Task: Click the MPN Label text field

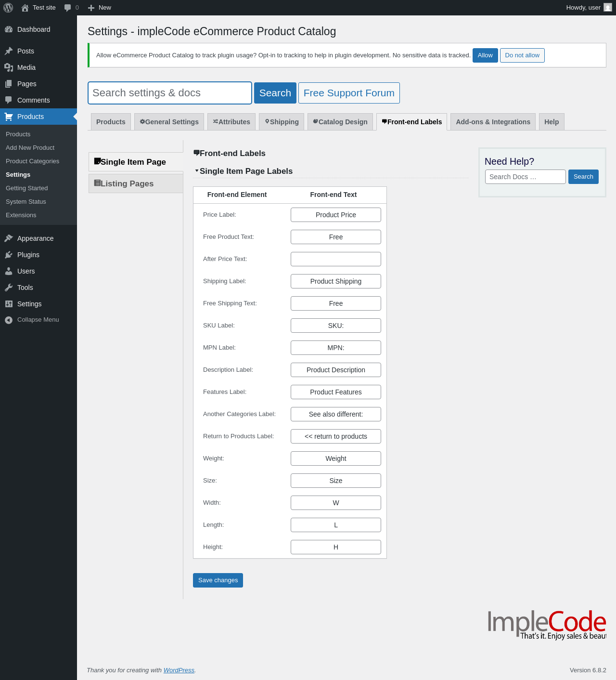Action: (x=336, y=348)
